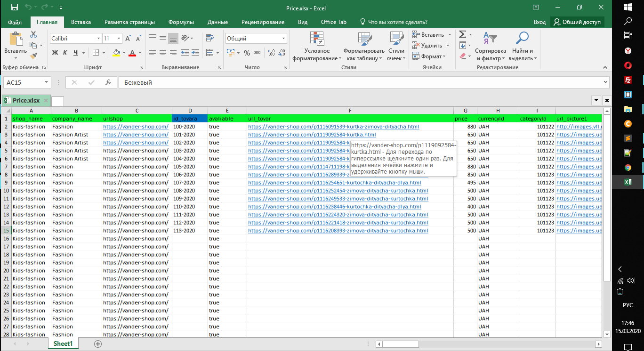This screenshot has height=351, width=644.
Task: Select the Format Painter brush
Action: [x=33, y=56]
